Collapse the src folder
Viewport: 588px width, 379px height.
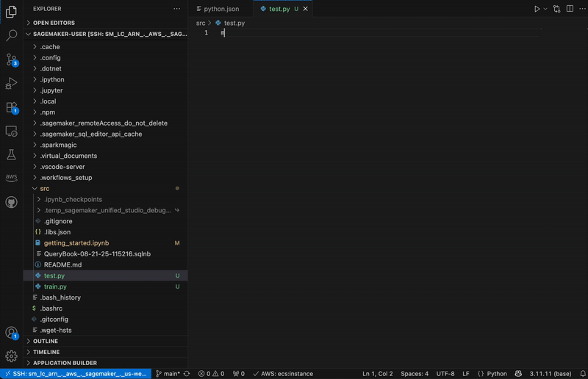coord(45,189)
